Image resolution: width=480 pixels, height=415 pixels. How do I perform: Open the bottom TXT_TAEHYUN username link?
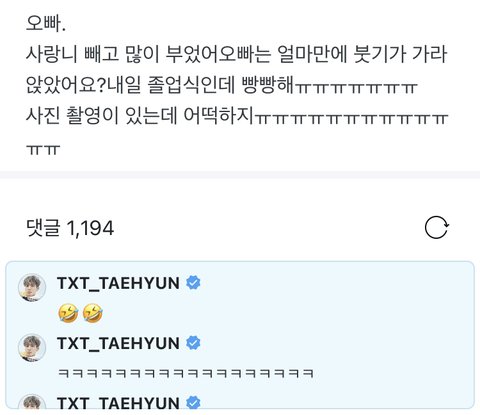[x=118, y=403]
